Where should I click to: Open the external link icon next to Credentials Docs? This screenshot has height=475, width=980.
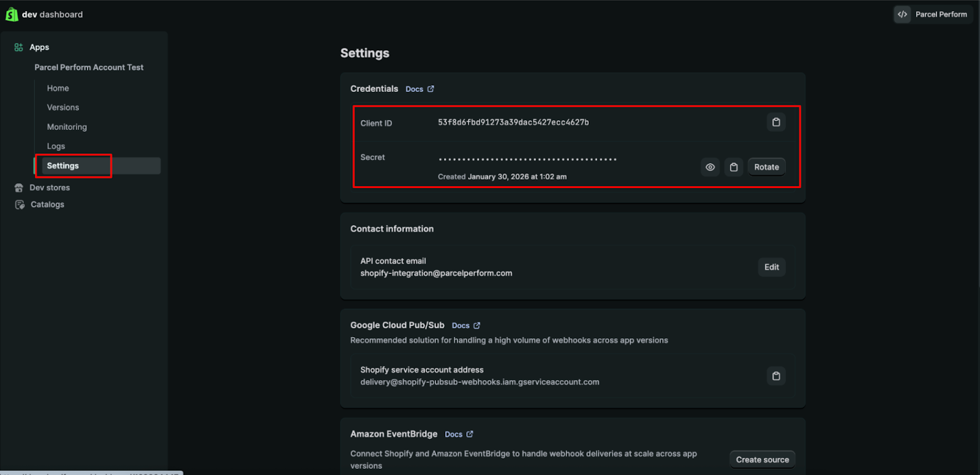click(431, 89)
